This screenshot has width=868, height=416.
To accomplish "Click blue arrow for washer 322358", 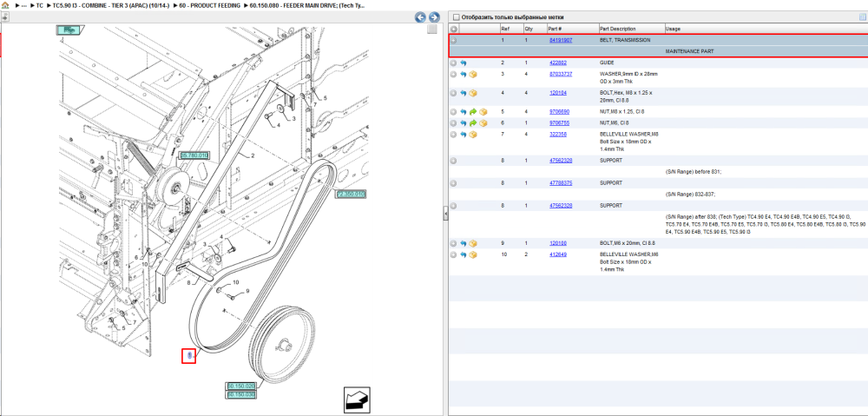I will click(464, 135).
